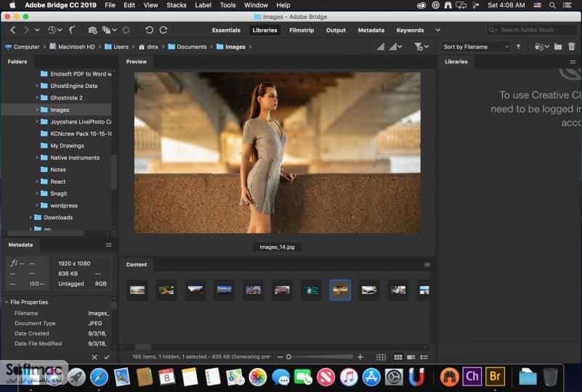Screen dimensions: 582x392
Task: Cancel metadata changes with X icon
Action: 94,357
